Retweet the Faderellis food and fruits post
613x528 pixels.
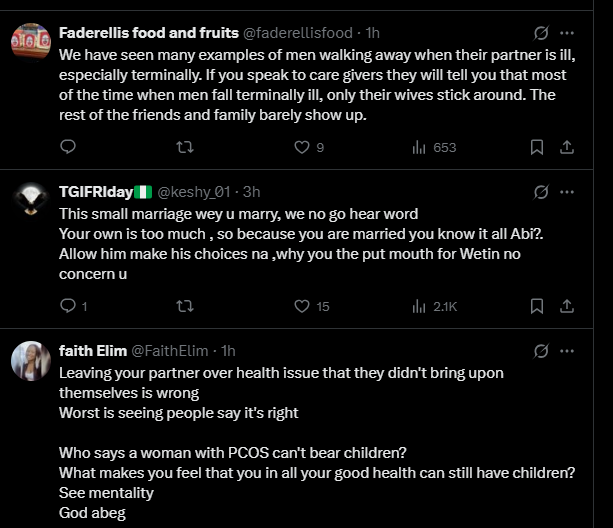[x=184, y=147]
